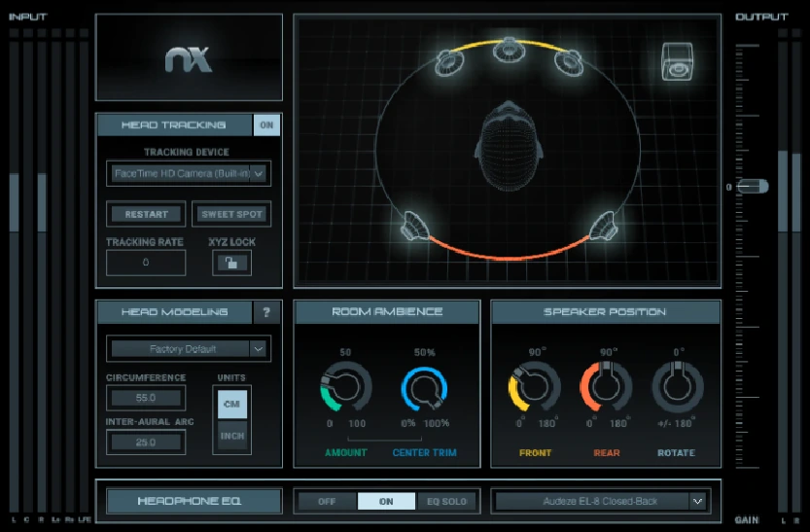This screenshot has width=810, height=532.
Task: Click the SWEET SPOT button
Action: click(x=231, y=214)
